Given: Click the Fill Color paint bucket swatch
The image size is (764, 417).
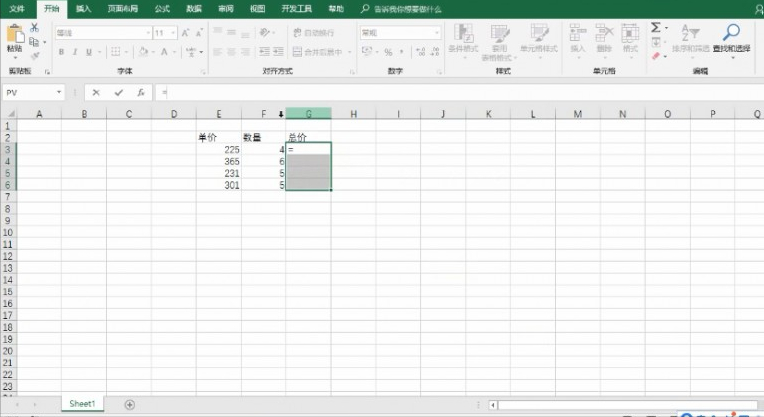Looking at the screenshot, I should (143, 52).
